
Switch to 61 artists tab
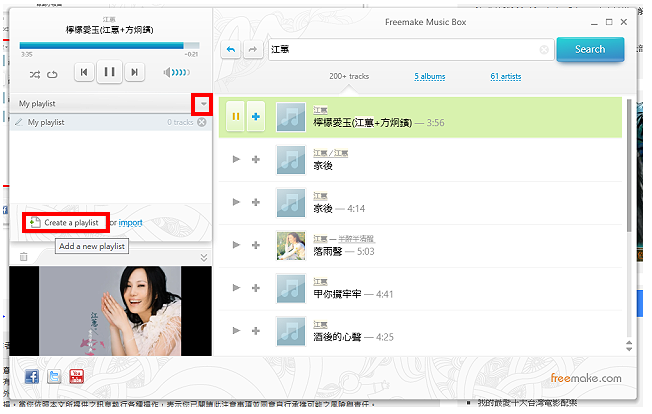click(x=506, y=76)
